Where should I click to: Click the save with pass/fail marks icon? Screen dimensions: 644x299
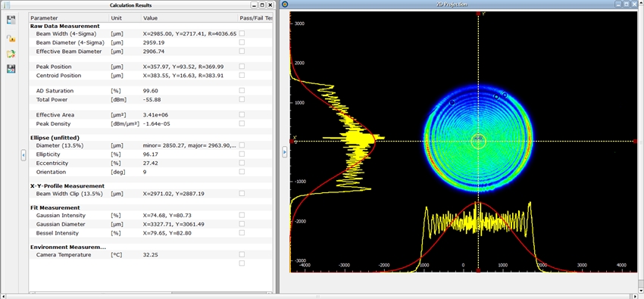pyautogui.click(x=11, y=69)
